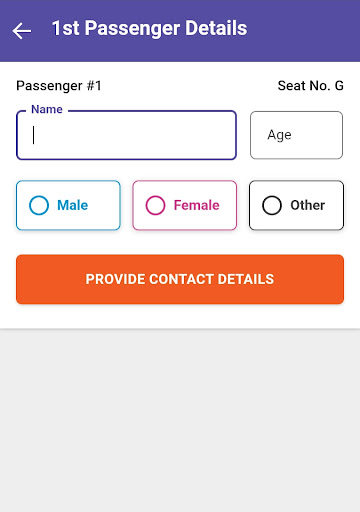
Task: Choose the blue Male label text
Action: tap(73, 205)
